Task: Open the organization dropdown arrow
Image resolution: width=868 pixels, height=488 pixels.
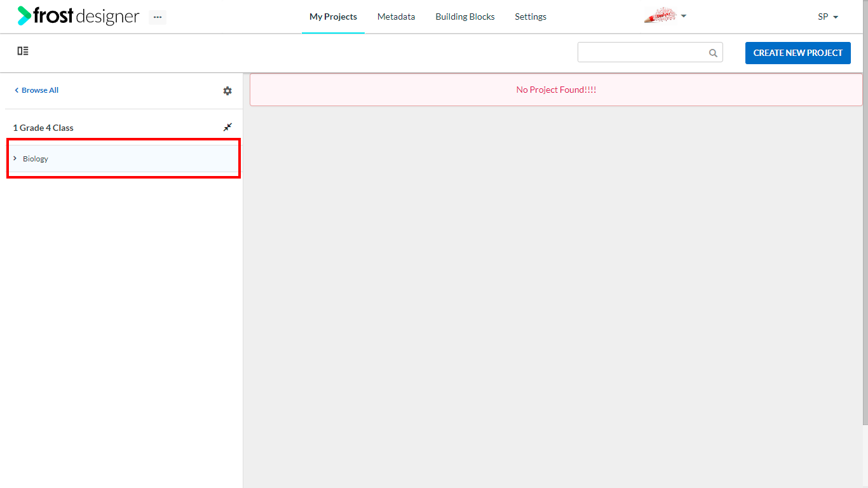Action: 684,16
